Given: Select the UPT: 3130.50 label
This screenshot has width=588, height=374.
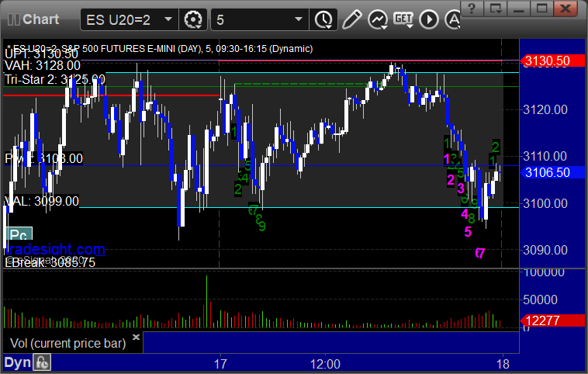Looking at the screenshot, I should (x=42, y=54).
